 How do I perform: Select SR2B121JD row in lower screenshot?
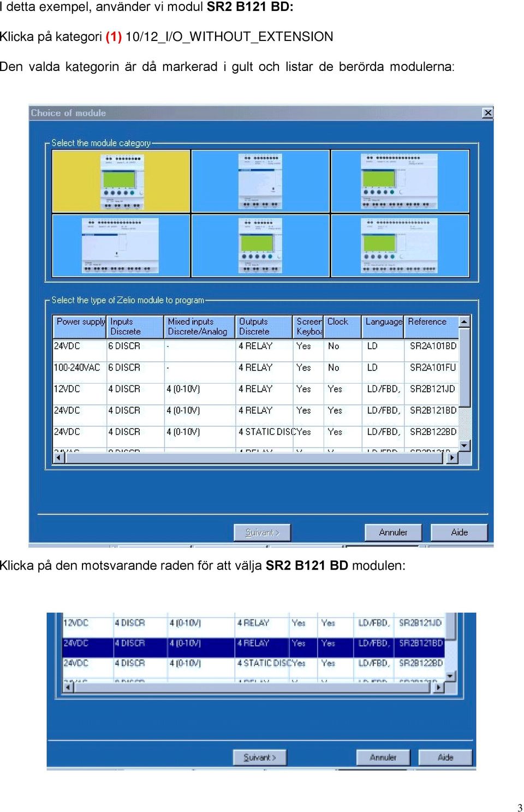pyautogui.click(x=254, y=623)
